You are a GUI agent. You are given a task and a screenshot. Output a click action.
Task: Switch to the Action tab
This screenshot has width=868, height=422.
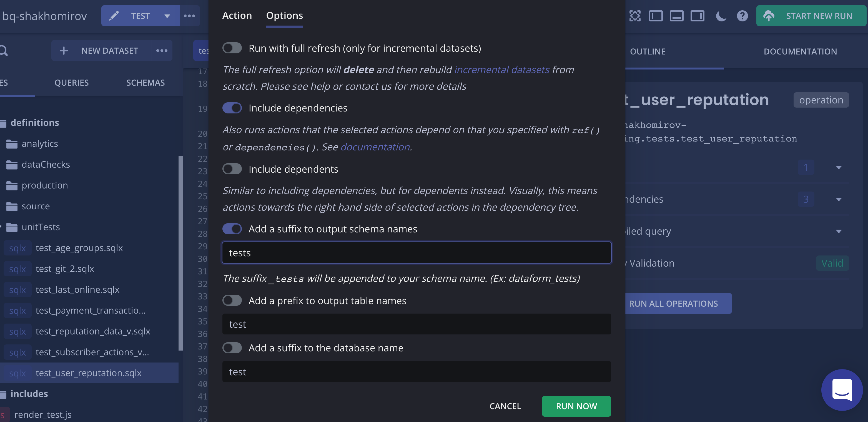point(237,16)
